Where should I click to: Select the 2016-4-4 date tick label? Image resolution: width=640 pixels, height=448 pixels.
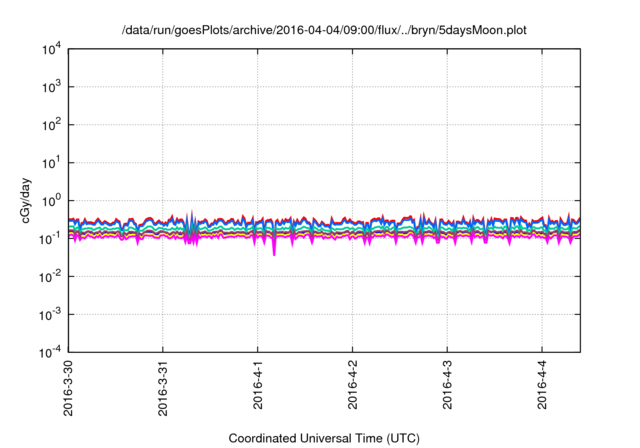click(x=541, y=390)
